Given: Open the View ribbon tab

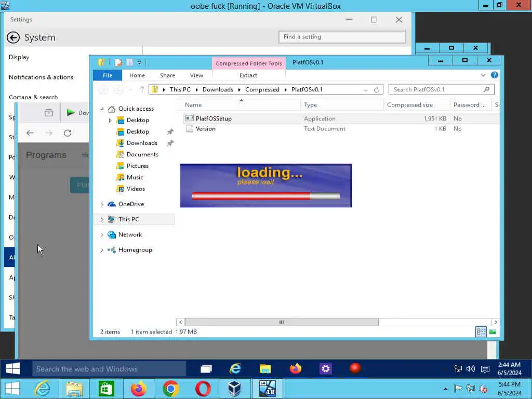Looking at the screenshot, I should point(196,75).
